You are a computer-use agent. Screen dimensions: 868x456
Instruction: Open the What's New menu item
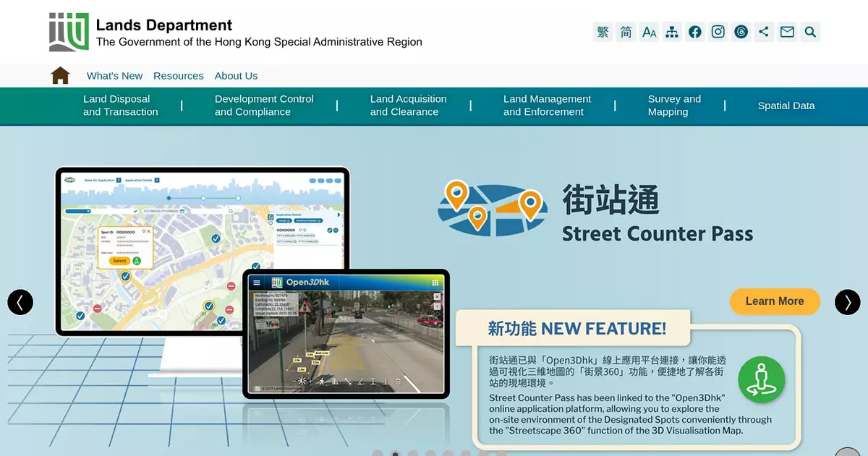click(x=114, y=76)
